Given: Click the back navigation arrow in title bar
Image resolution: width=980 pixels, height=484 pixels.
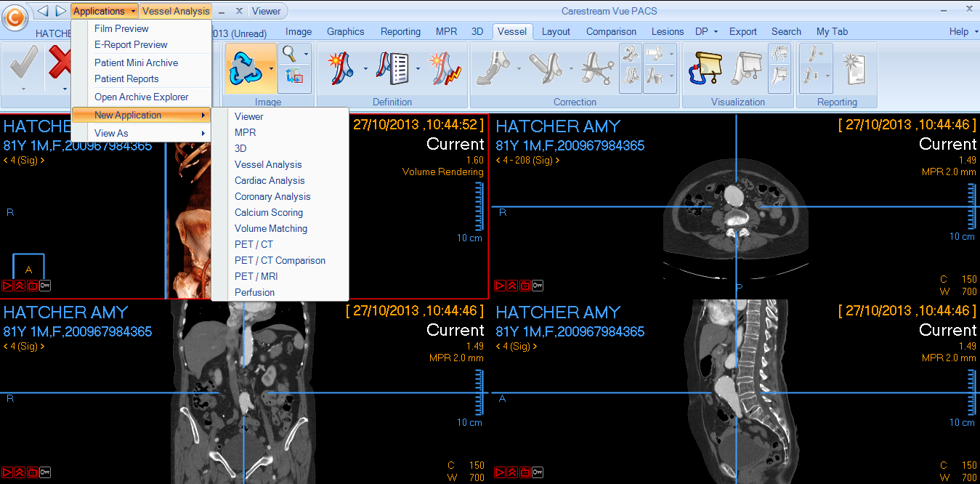Looking at the screenshot, I should point(42,11).
